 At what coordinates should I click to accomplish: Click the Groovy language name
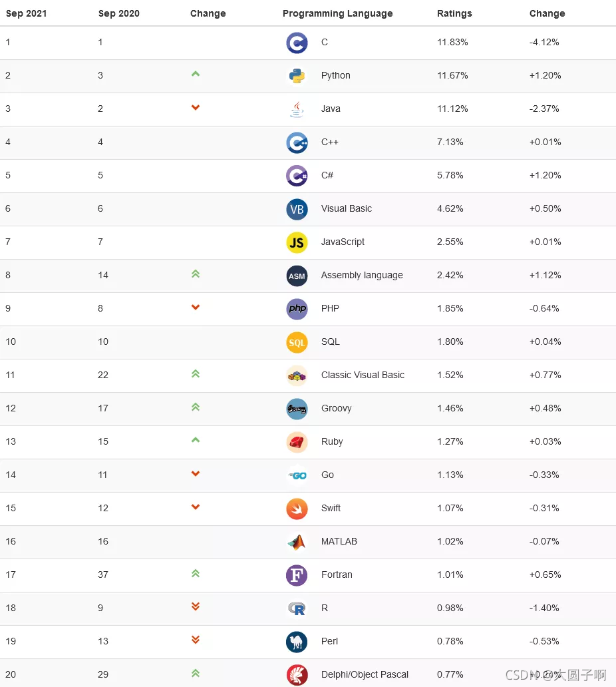[x=336, y=408]
